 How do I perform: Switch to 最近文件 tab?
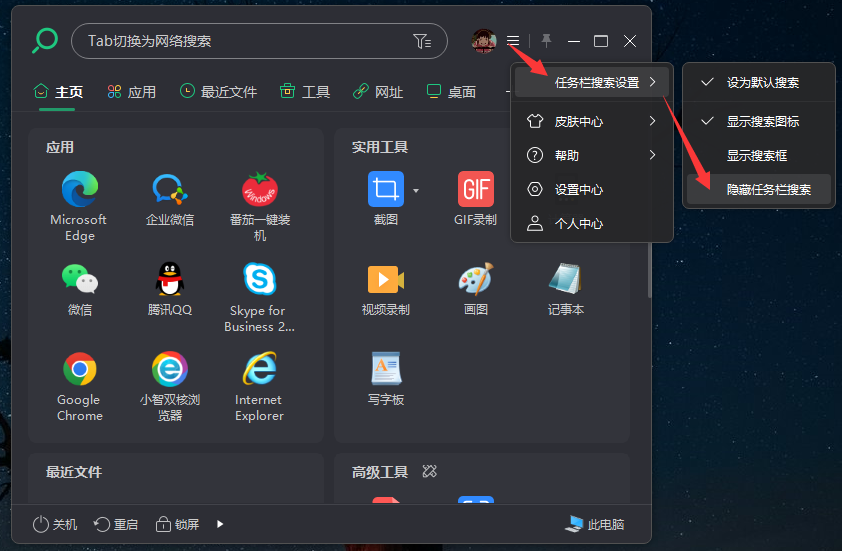[218, 92]
